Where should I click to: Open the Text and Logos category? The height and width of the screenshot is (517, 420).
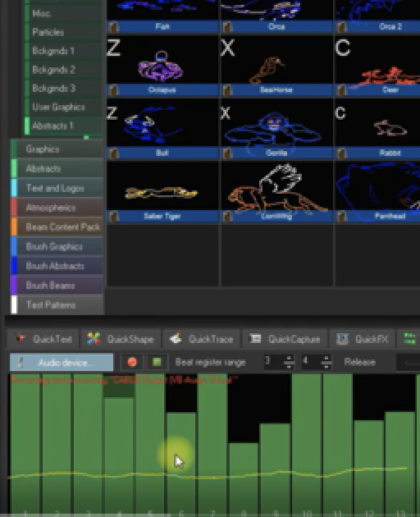tap(57, 188)
